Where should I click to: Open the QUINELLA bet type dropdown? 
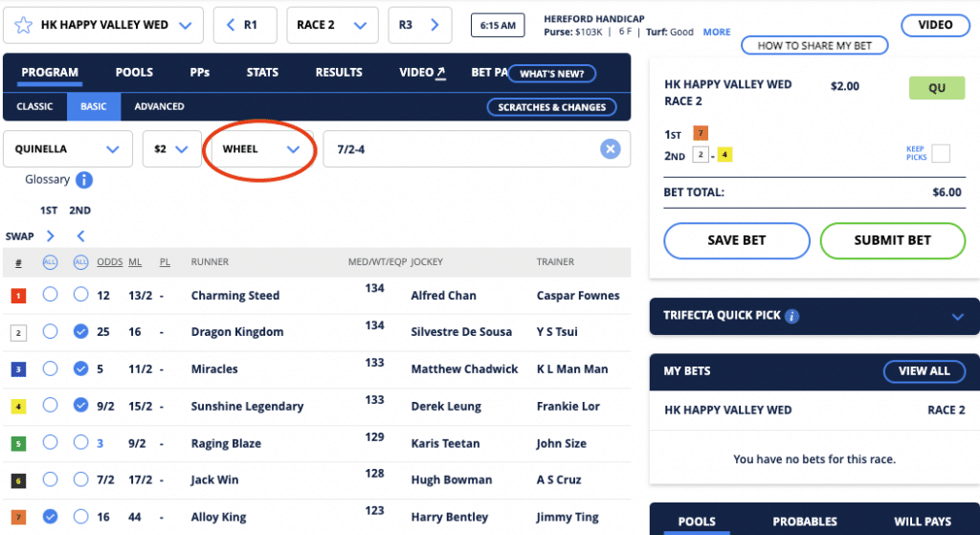68,148
